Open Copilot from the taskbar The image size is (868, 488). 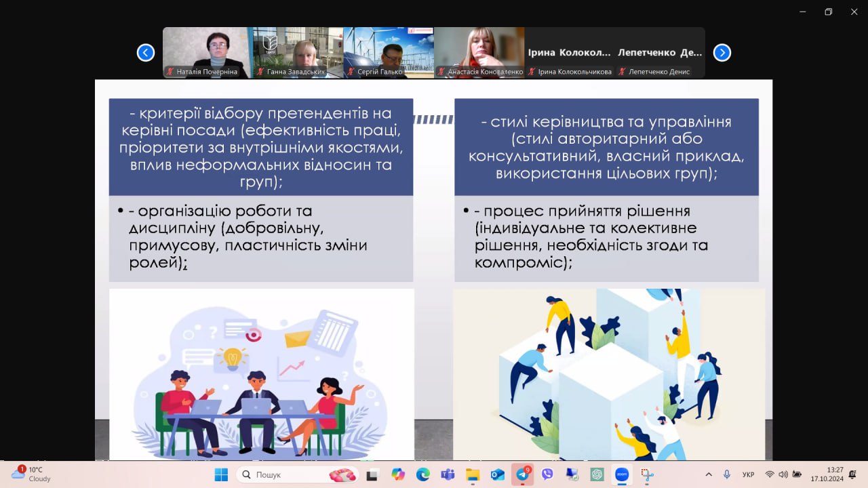pyautogui.click(x=398, y=474)
